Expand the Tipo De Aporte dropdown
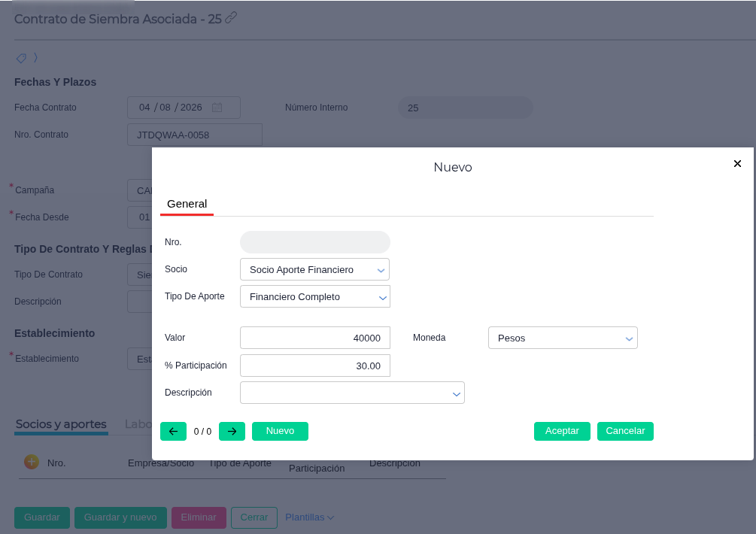756x534 pixels. [x=315, y=296]
